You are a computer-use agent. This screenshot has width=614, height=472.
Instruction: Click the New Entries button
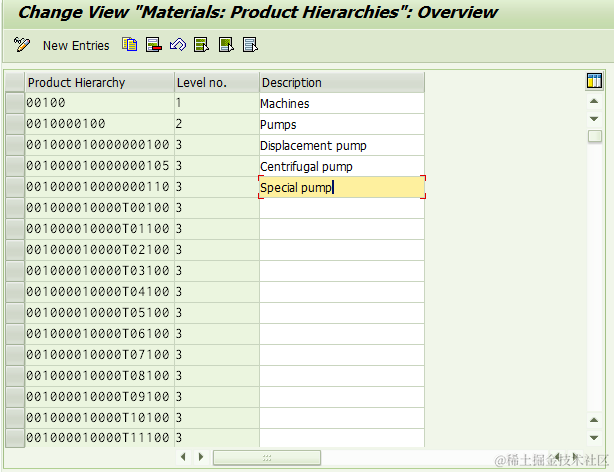pyautogui.click(x=76, y=45)
